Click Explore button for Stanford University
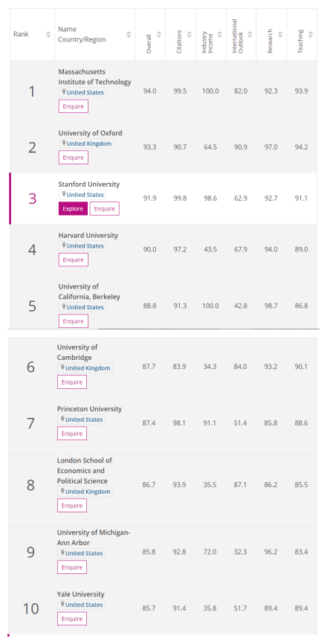Viewport: 327px width, 644px height. click(x=73, y=209)
